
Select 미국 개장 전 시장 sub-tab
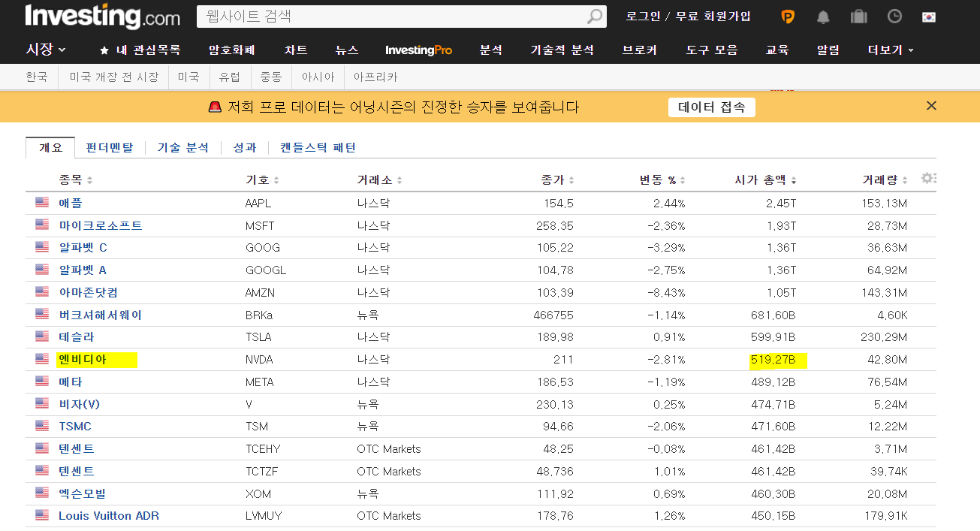pos(114,77)
